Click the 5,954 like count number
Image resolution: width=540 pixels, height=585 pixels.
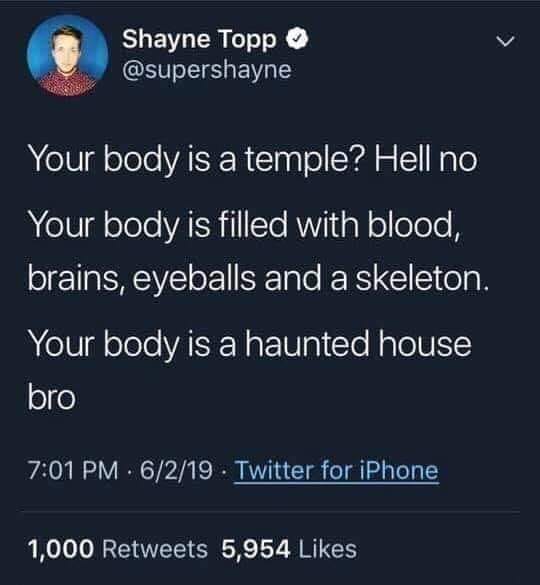coord(256,550)
